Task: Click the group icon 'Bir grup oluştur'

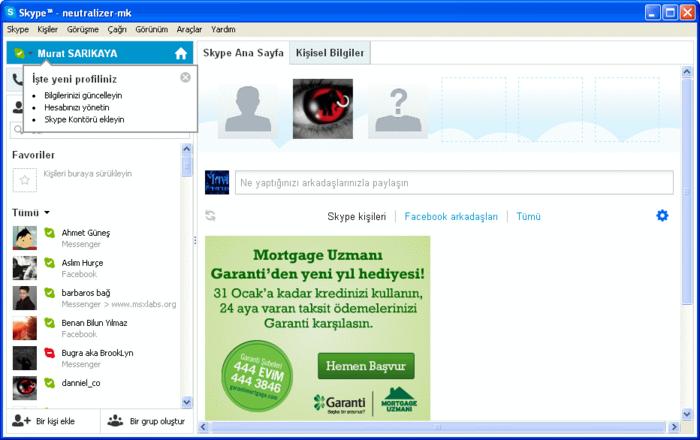Action: [x=115, y=420]
